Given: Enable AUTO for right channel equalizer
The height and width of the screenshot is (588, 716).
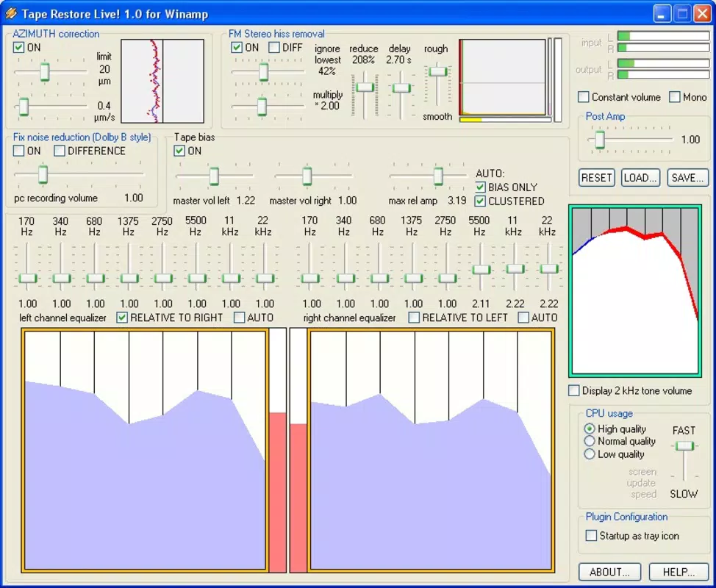Looking at the screenshot, I should click(523, 318).
